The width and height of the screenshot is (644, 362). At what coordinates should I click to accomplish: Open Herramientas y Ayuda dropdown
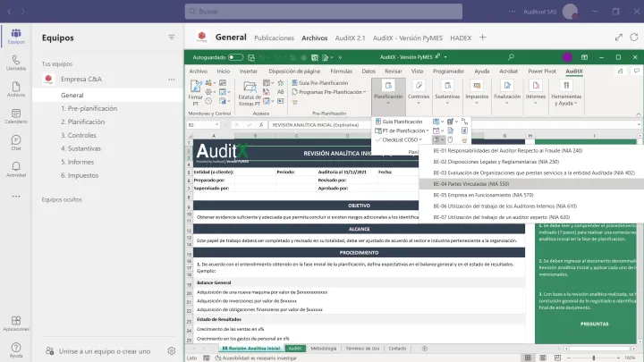tap(566, 93)
